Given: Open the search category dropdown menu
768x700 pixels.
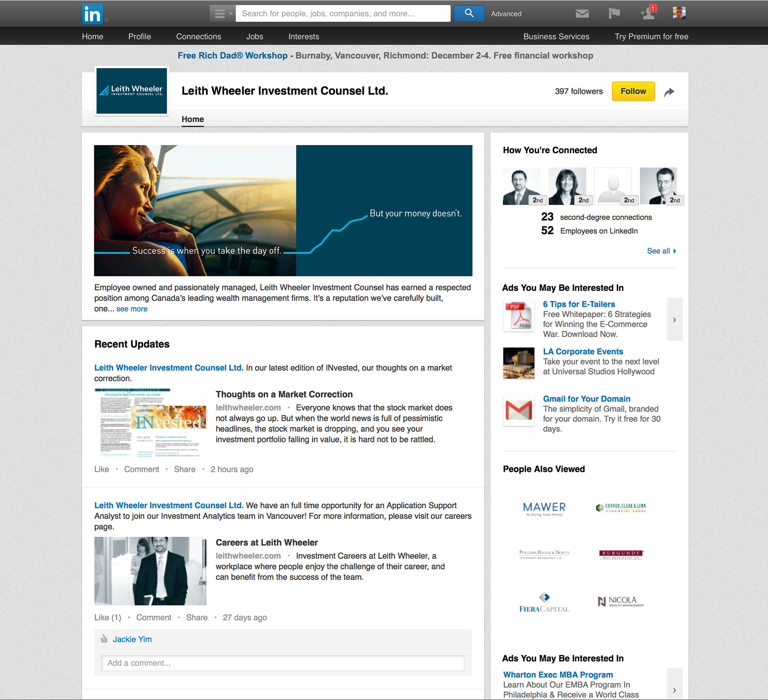Looking at the screenshot, I should (x=223, y=14).
